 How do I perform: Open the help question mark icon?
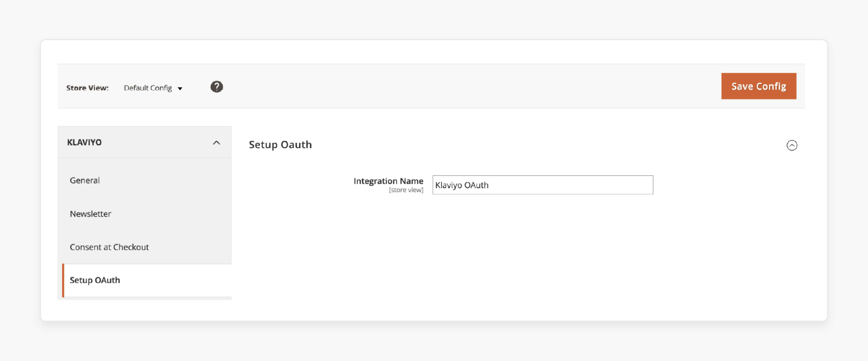(217, 87)
